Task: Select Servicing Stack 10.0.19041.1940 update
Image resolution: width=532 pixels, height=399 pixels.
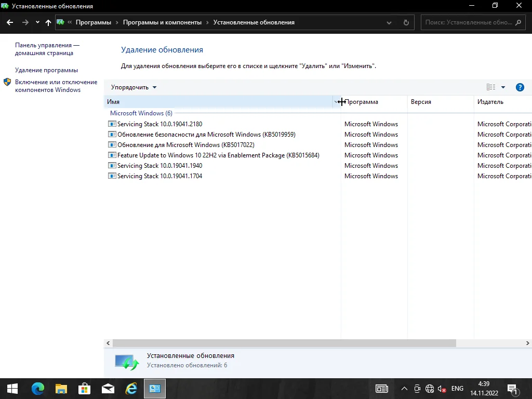Action: tap(159, 166)
